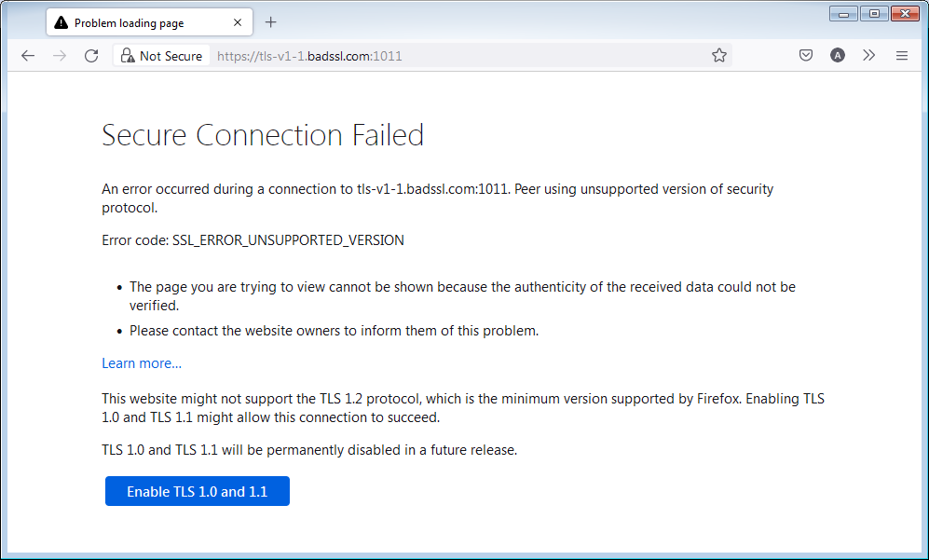Click the tls-v1-1.badssl.com URL field
Screen dimensions: 929x560
pos(419,56)
